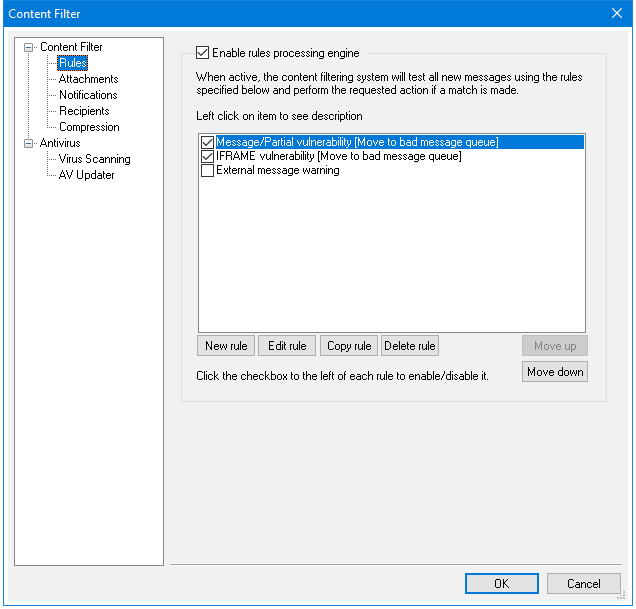Disable the IFRAME vulnerability rule checkbox

pos(207,157)
